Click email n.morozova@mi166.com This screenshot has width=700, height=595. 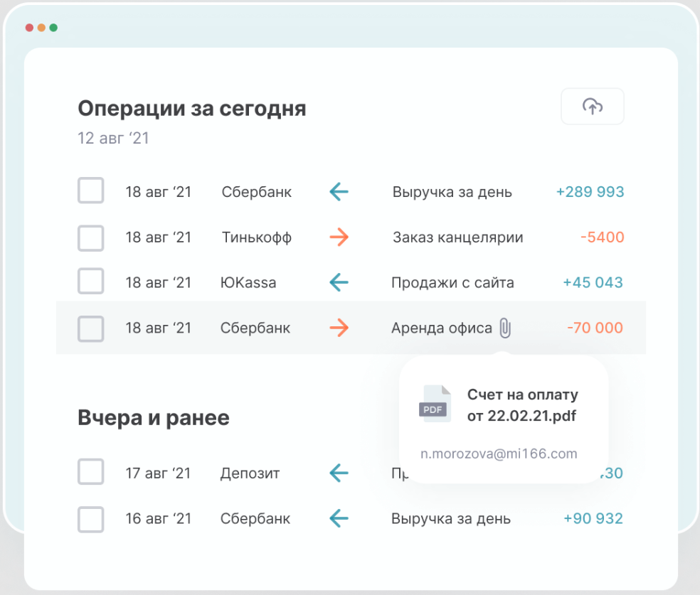pyautogui.click(x=499, y=454)
